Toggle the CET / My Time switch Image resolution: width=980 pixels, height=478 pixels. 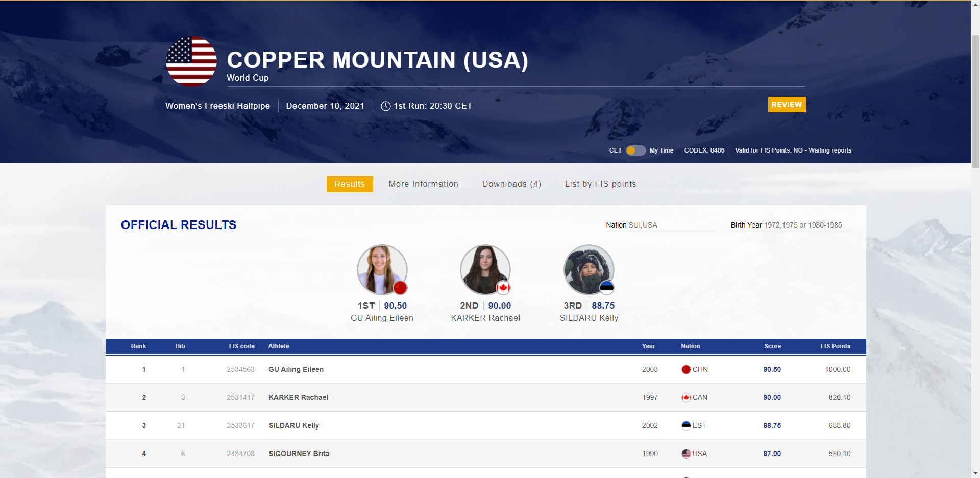click(x=636, y=150)
